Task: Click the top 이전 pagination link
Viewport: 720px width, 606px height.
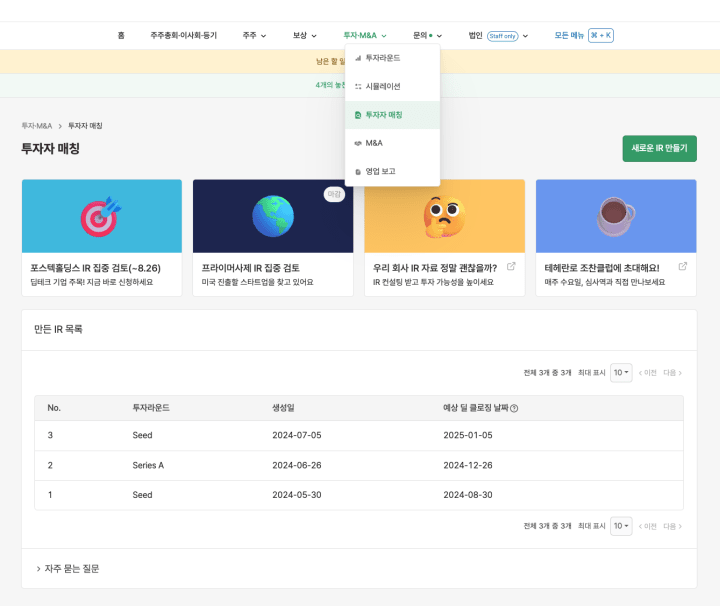Action: (x=647, y=373)
